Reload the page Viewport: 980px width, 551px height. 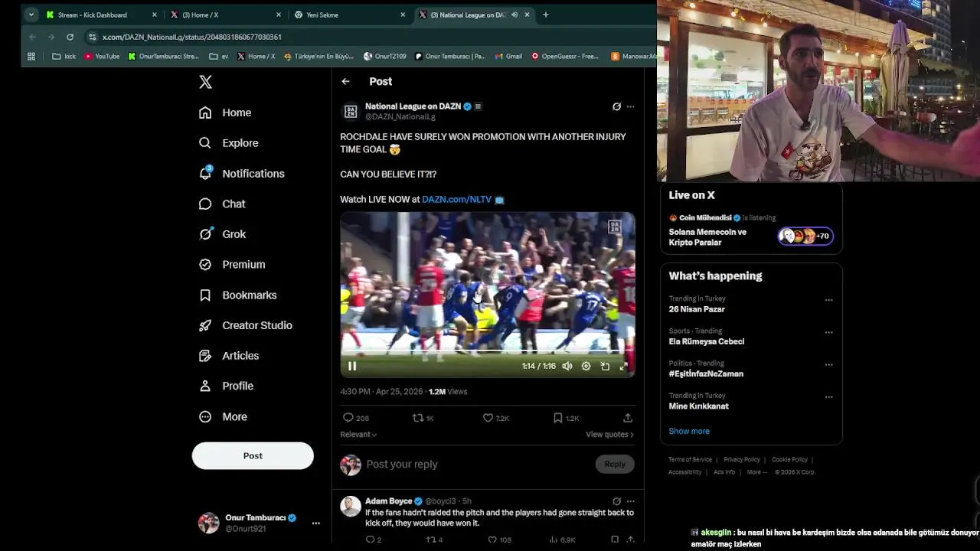pyautogui.click(x=70, y=37)
